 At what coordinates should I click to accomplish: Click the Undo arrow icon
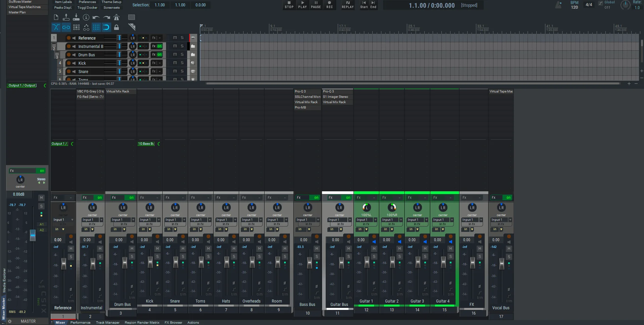(x=96, y=17)
